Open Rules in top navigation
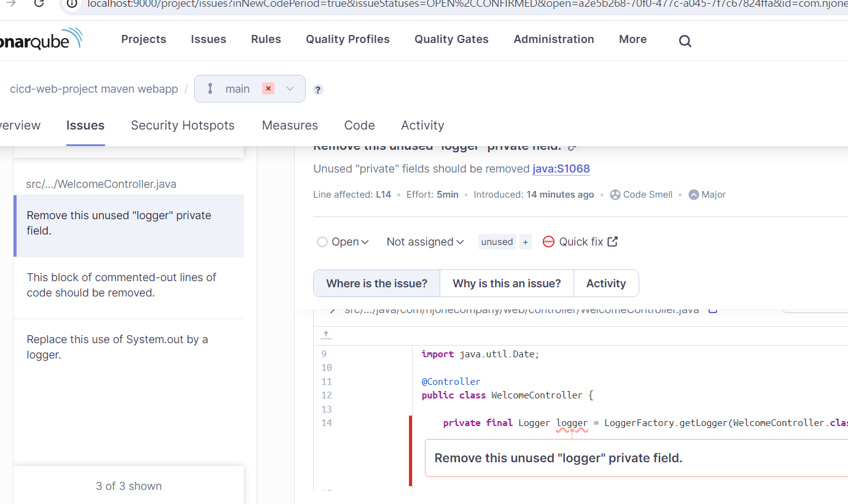The width and height of the screenshot is (848, 504). 266,39
